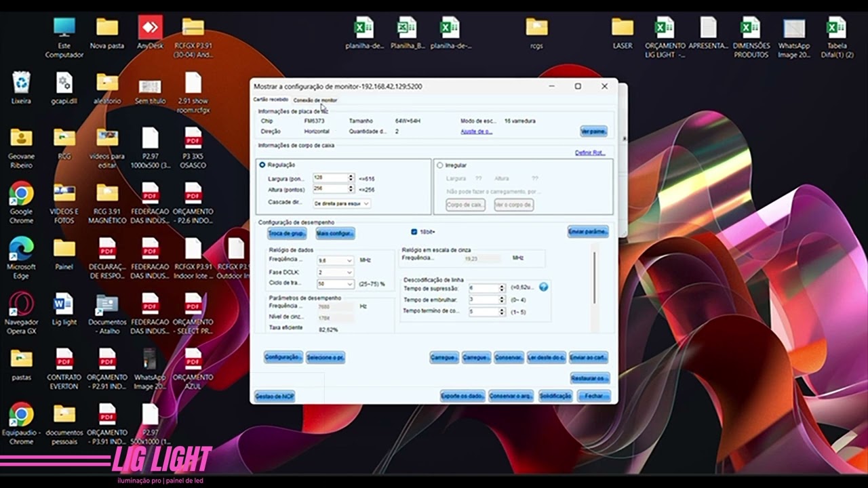Viewport: 868px width, 488px height.
Task: Select the Irregular radio button
Action: (440, 165)
